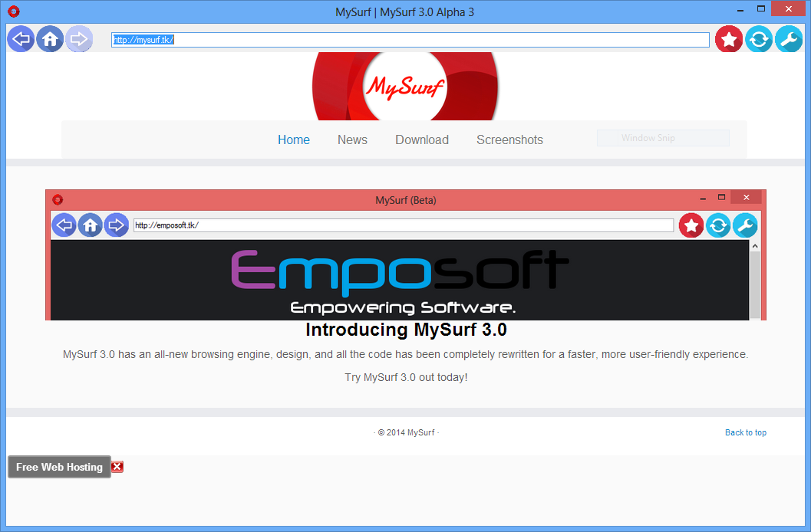The height and width of the screenshot is (532, 811).
Task: Close the MySurf 3.0 Alpha 3 window
Action: click(x=788, y=8)
